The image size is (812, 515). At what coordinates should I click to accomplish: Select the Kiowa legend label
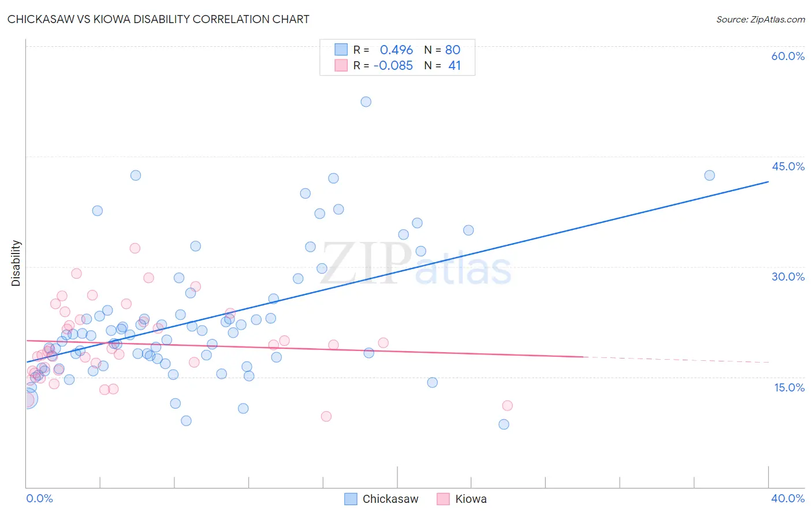click(x=471, y=499)
